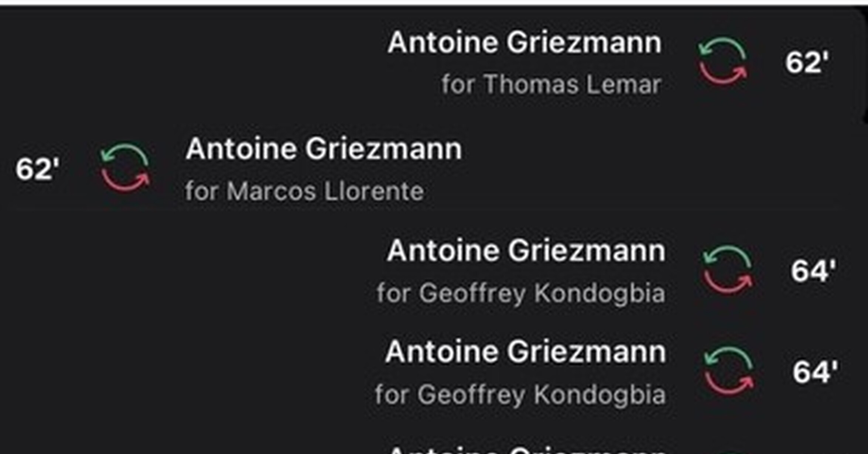
Task: Select Antoine Griezmann in upper 64' row
Action: pyautogui.click(x=526, y=251)
